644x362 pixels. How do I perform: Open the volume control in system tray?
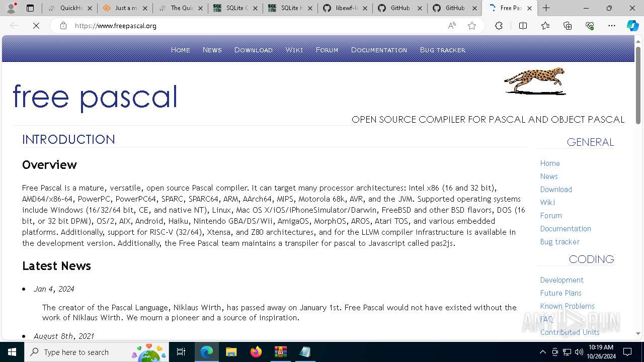tap(579, 352)
